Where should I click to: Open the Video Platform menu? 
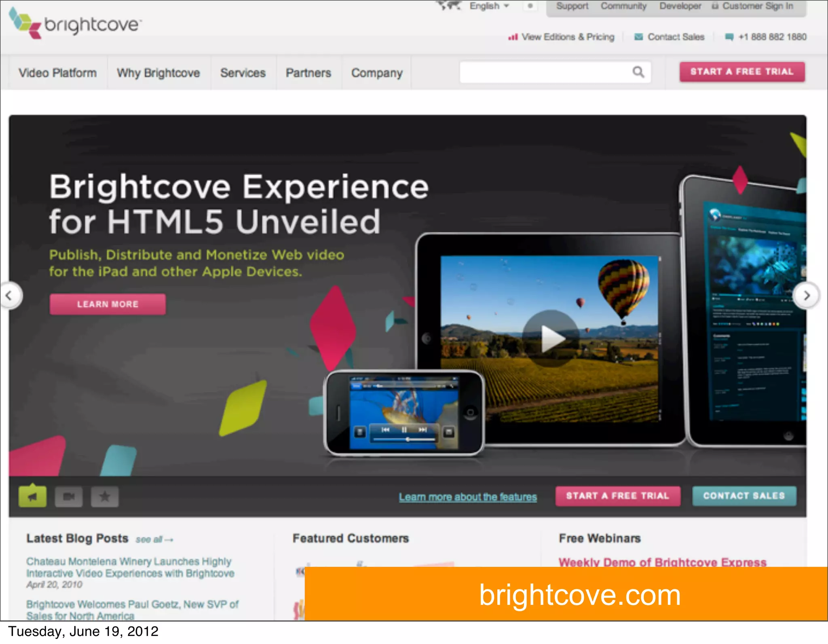coord(57,73)
